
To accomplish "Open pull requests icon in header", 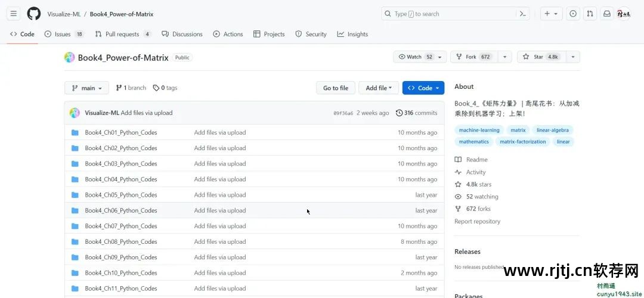I will 590,14.
